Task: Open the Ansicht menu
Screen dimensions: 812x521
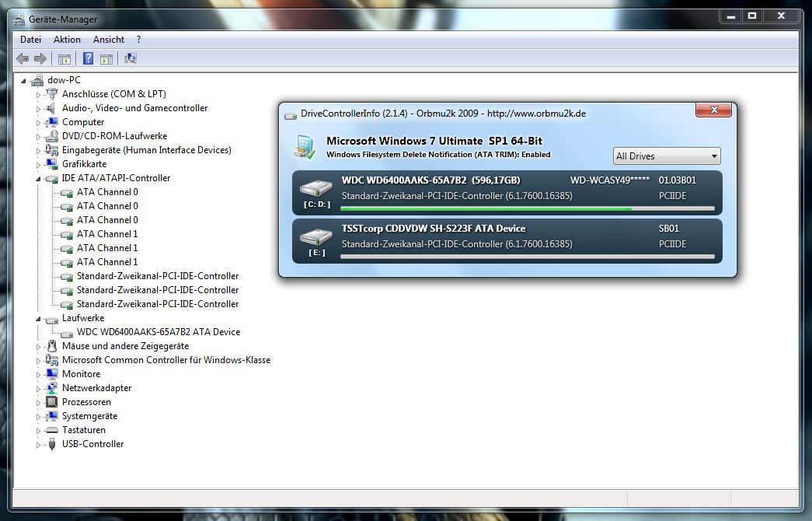Action: pyautogui.click(x=108, y=40)
